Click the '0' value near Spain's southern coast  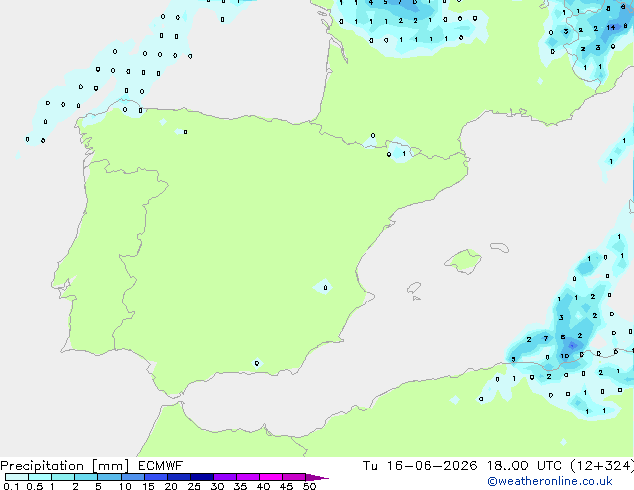pyautogui.click(x=257, y=363)
